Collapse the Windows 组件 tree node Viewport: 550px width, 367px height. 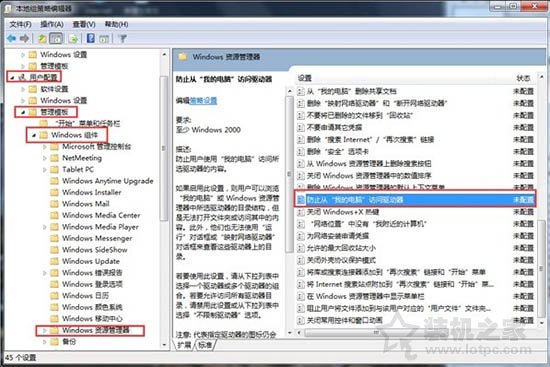click(34, 135)
